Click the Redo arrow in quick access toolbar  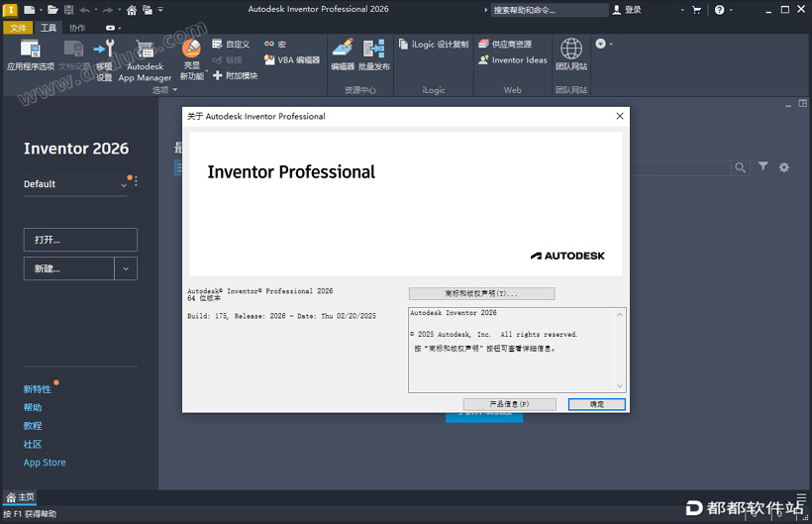[x=107, y=10]
